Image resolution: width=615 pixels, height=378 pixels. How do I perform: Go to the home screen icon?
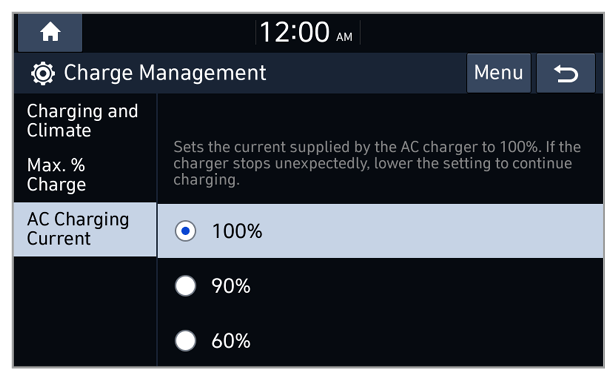50,32
